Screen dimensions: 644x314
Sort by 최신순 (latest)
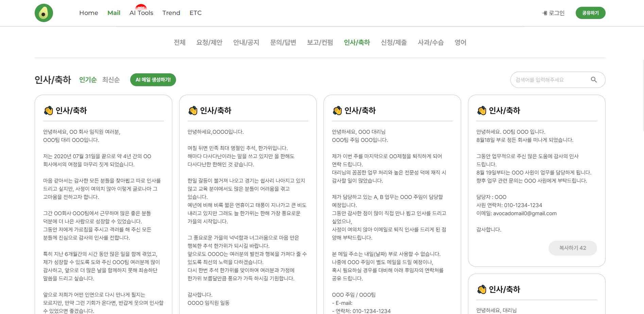pyautogui.click(x=111, y=80)
